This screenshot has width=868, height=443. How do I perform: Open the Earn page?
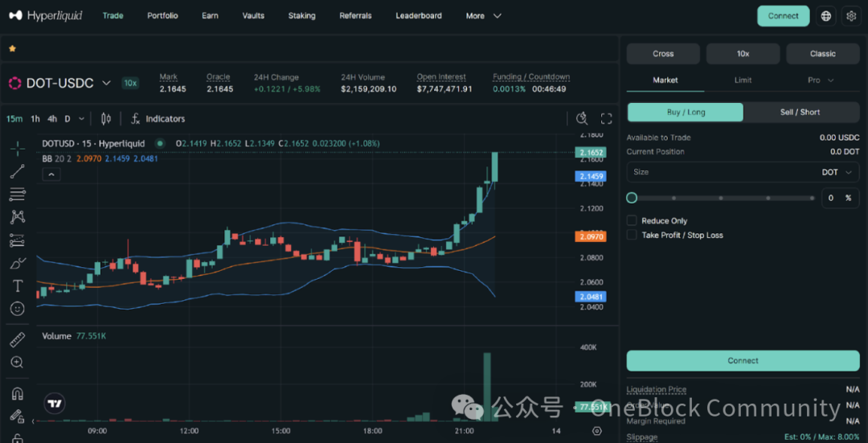210,16
